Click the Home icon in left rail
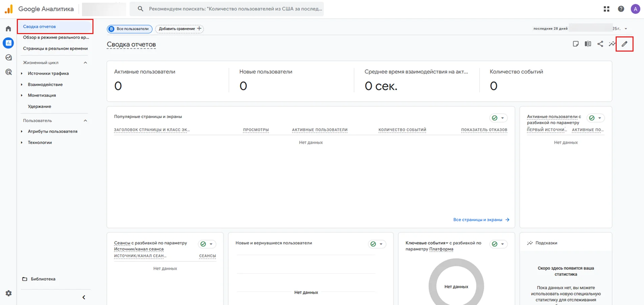The width and height of the screenshot is (644, 305). (8, 29)
